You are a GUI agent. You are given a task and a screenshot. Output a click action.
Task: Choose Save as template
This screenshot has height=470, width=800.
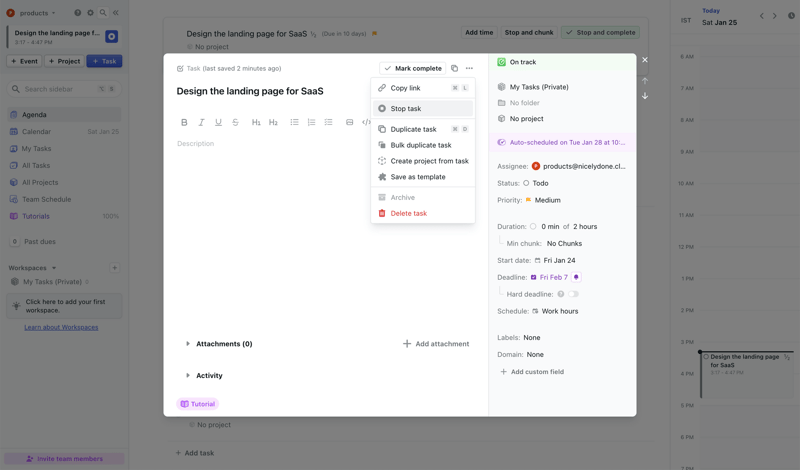pos(423,177)
